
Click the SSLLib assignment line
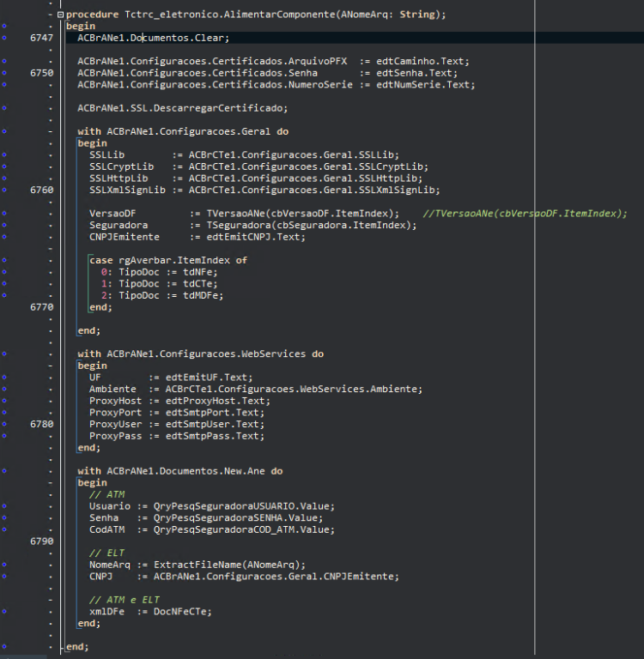[244, 155]
